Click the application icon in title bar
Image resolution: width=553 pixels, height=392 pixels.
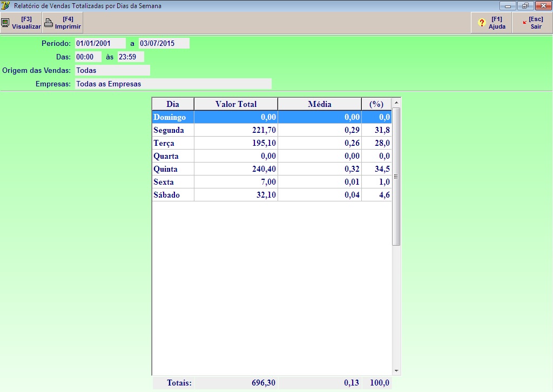[x=5, y=6]
